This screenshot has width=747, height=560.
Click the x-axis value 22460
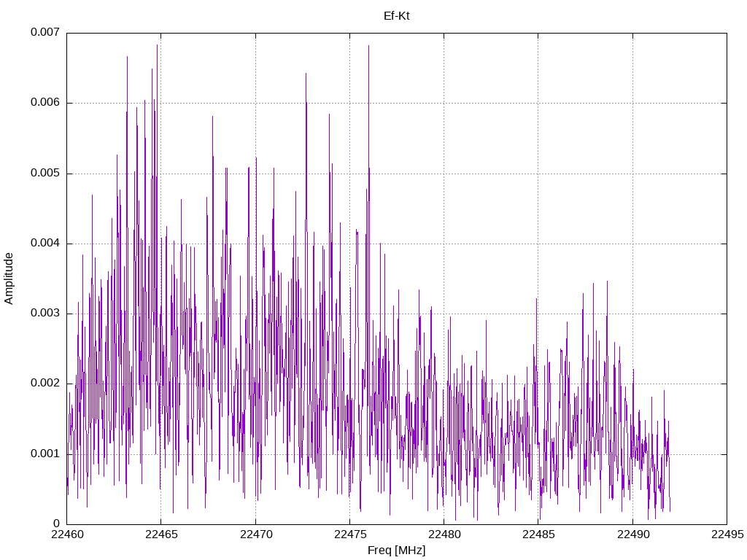[x=67, y=534]
